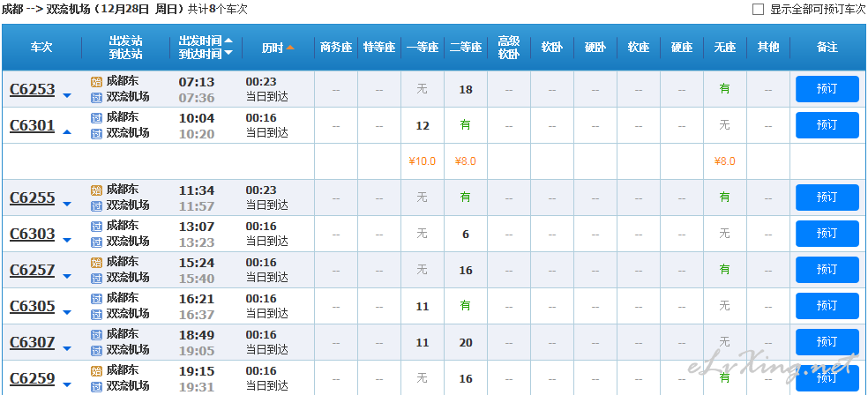The height and width of the screenshot is (395, 868).
Task: Click the 出发站 到达站 column header
Action: [x=125, y=48]
